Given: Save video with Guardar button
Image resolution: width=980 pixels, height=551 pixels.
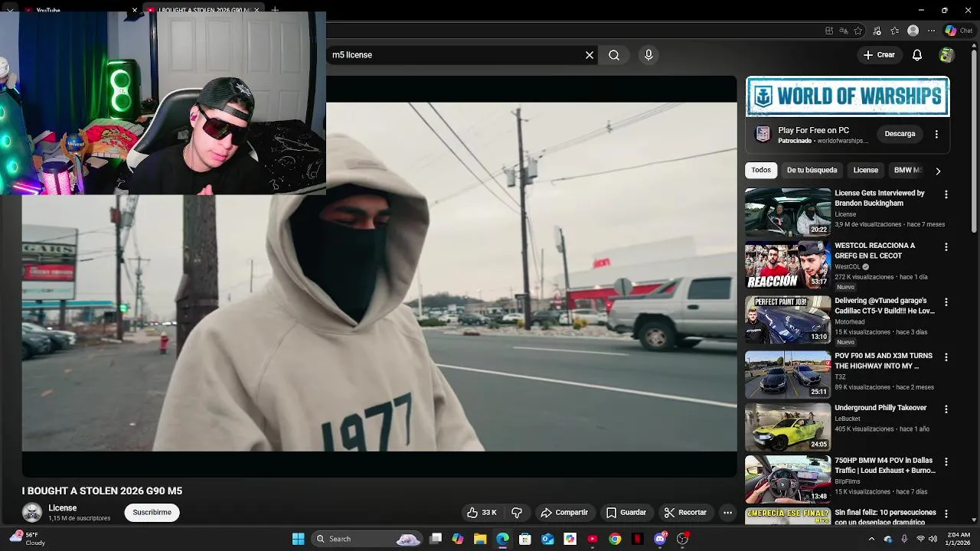Looking at the screenshot, I should pyautogui.click(x=626, y=513).
